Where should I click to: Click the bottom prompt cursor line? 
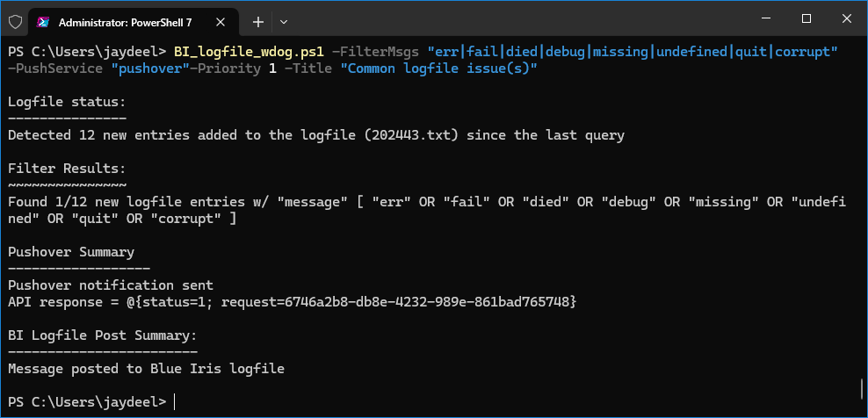point(91,402)
